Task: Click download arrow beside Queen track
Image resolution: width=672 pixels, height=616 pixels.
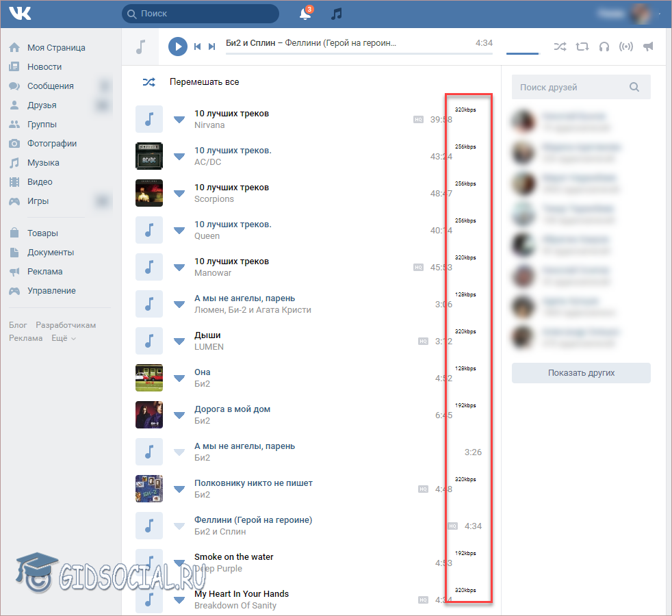Action: [179, 230]
